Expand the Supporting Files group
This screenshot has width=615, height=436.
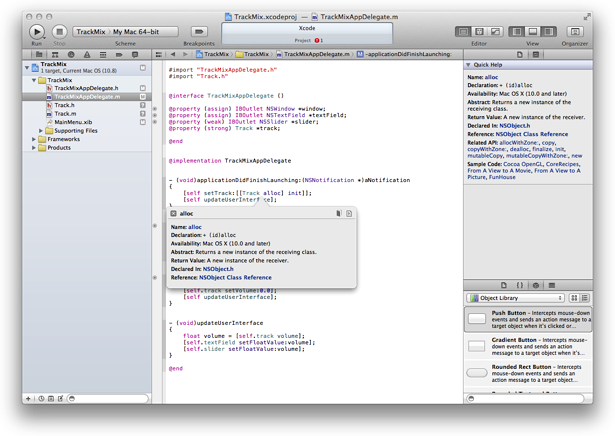point(41,131)
